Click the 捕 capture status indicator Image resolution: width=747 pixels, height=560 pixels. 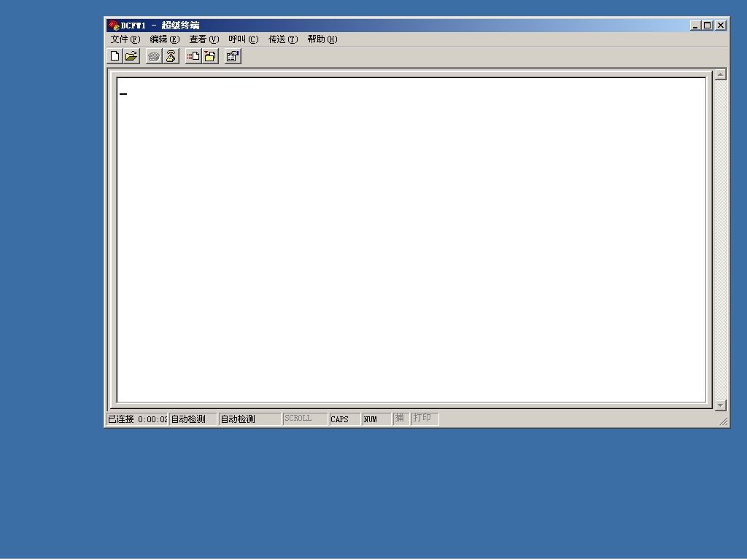pos(401,419)
